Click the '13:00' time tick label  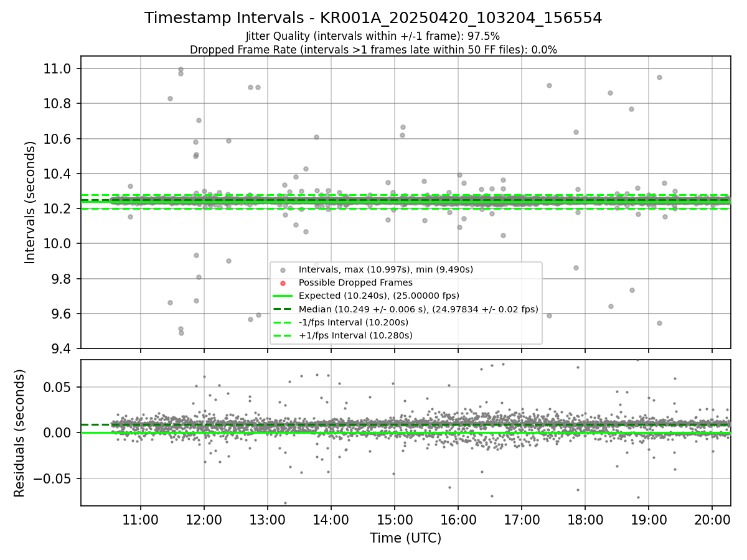[267, 519]
